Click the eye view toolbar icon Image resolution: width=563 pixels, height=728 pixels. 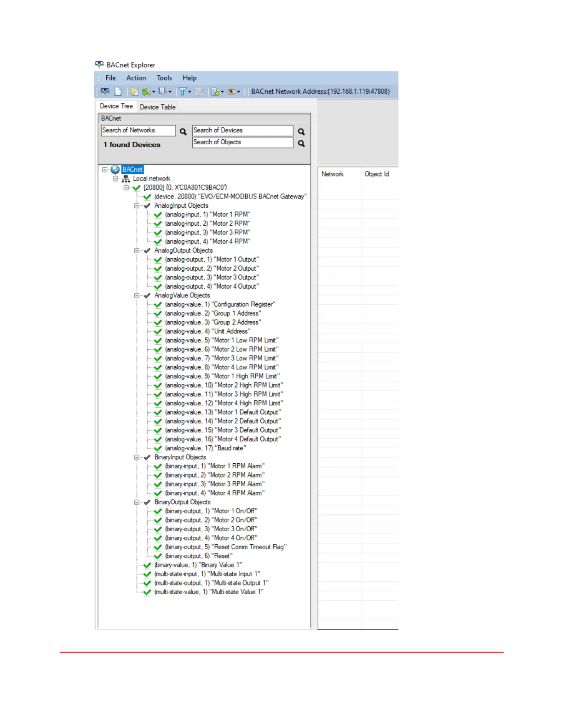[x=231, y=91]
